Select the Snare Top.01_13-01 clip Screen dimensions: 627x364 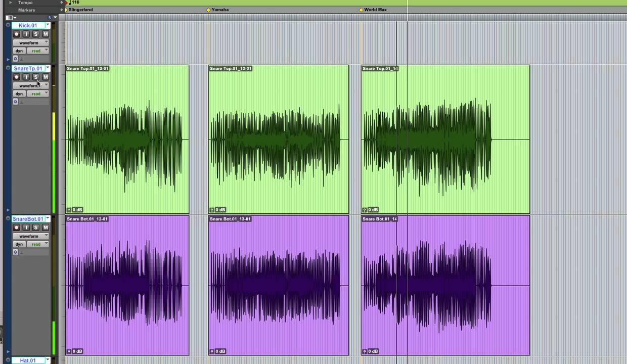(x=278, y=139)
